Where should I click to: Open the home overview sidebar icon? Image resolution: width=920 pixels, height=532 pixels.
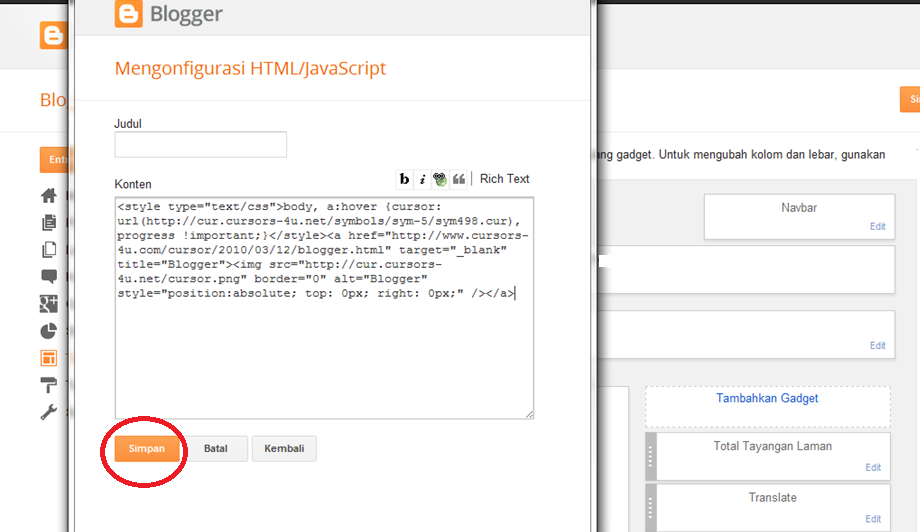(x=49, y=195)
